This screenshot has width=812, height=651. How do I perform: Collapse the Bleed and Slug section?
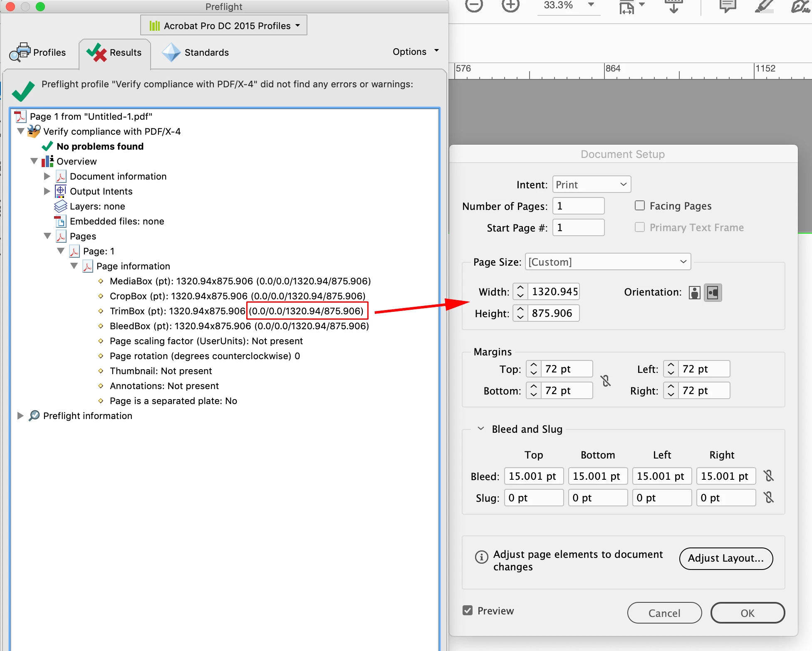(x=481, y=429)
